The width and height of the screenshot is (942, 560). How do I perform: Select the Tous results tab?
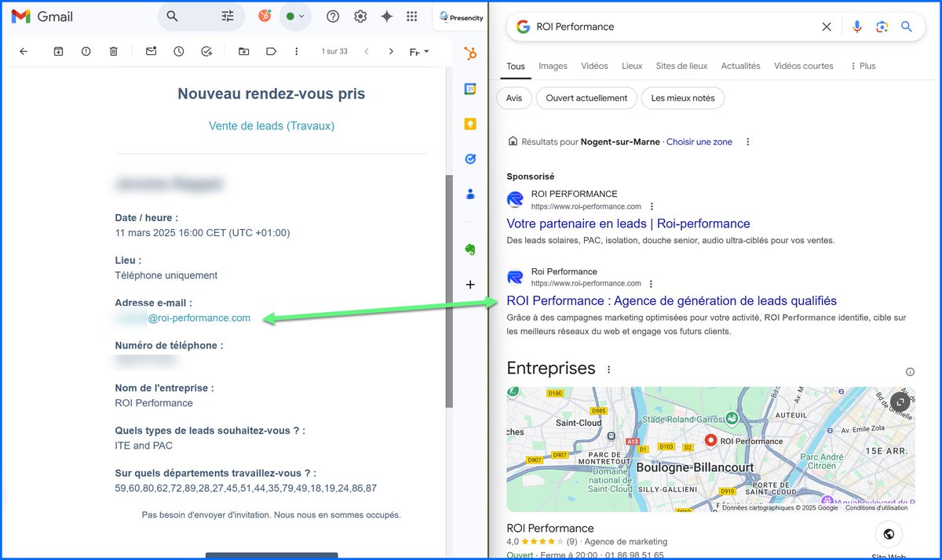pos(516,67)
